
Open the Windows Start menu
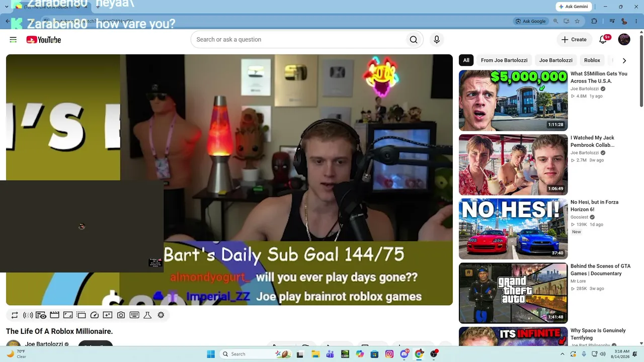[210, 354]
